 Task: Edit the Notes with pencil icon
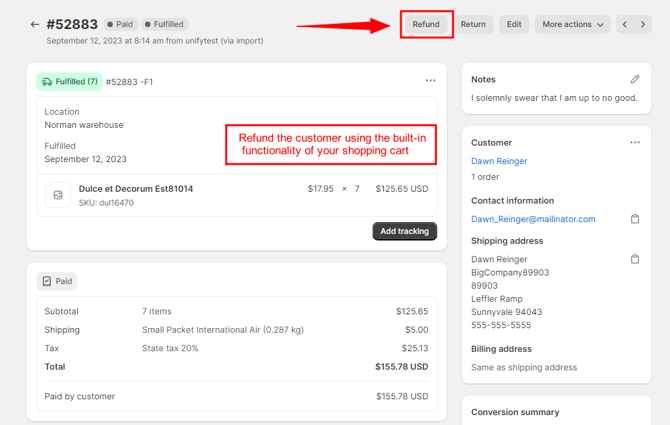click(634, 79)
